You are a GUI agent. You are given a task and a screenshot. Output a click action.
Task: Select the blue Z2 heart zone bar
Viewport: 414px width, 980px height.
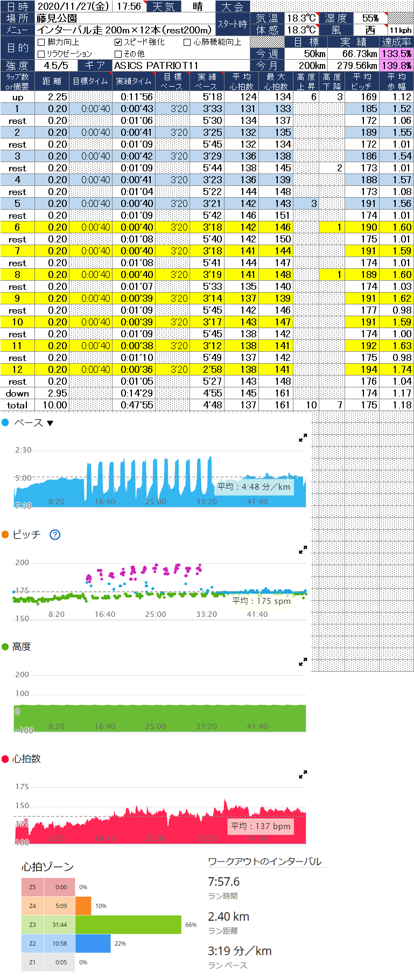(x=93, y=943)
